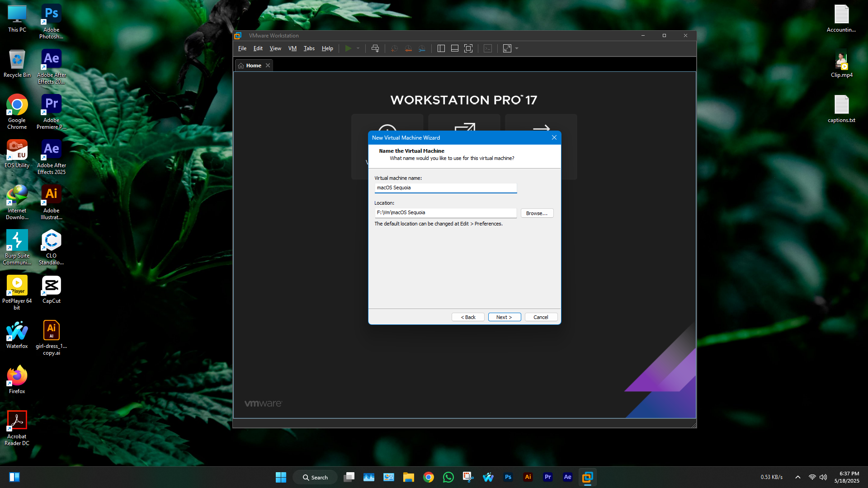Click Send Ctrl+Alt+Del toolbar icon
The image size is (868, 488).
[375, 48]
